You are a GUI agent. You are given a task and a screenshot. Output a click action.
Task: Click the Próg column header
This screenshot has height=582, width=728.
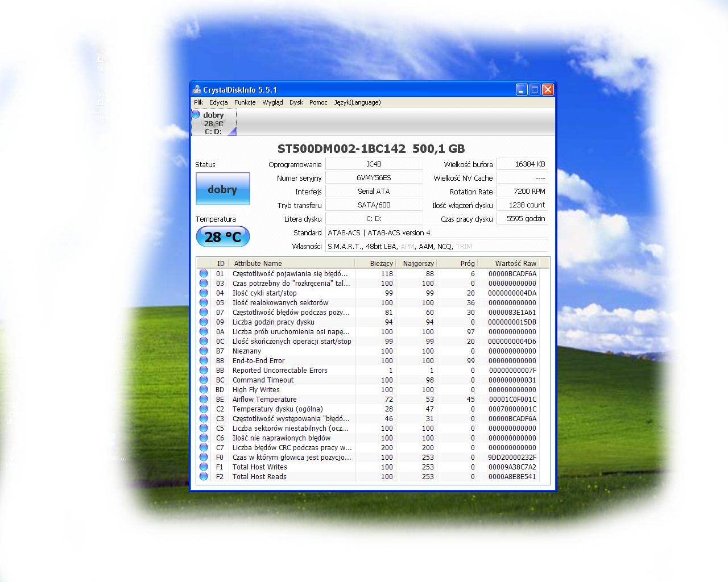click(x=458, y=263)
